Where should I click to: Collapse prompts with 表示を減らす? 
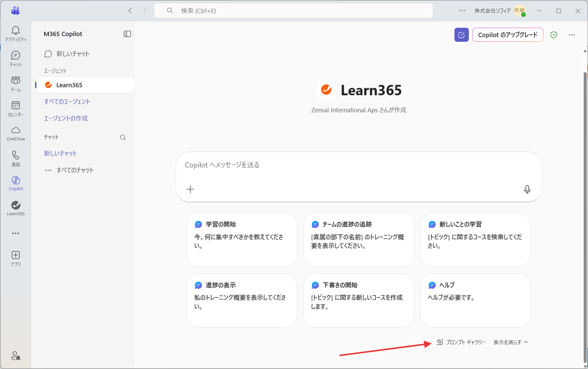511,342
